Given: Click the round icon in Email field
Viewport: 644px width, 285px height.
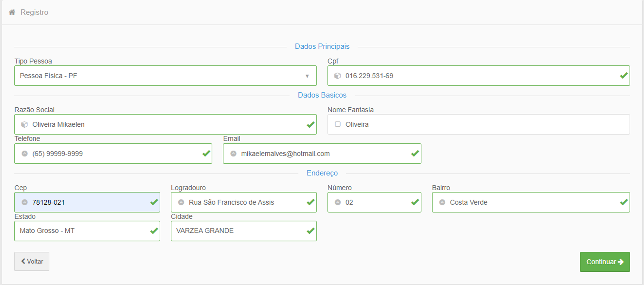Looking at the screenshot, I should coord(233,154).
